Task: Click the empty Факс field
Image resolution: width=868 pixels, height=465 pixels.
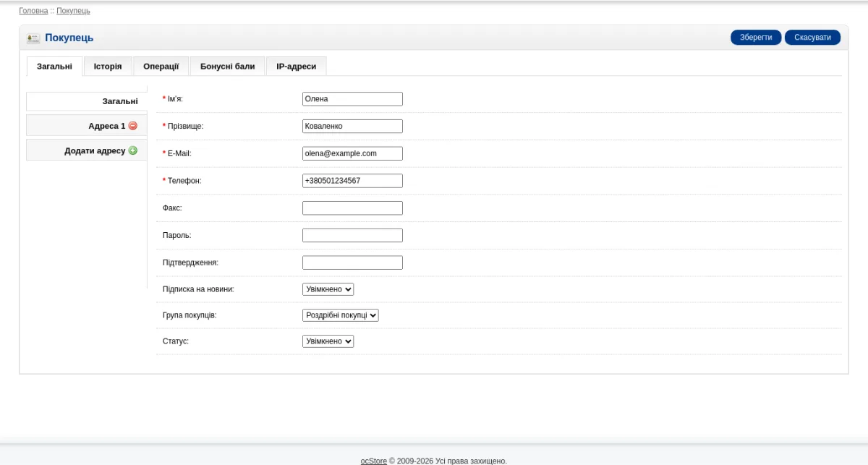Action: point(352,208)
